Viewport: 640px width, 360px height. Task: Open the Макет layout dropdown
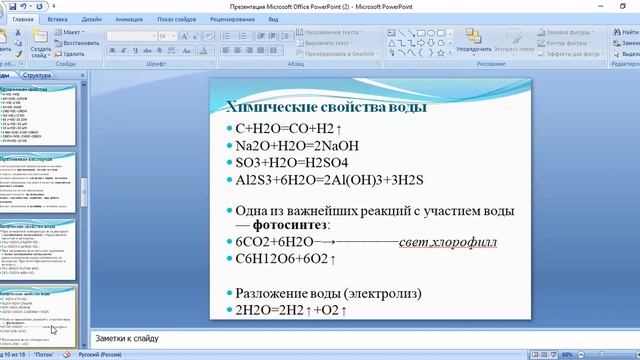point(70,32)
